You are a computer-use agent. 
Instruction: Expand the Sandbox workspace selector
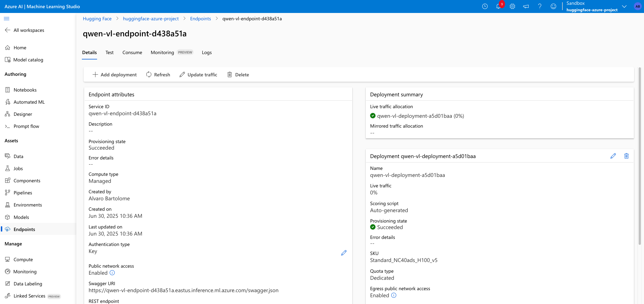click(x=624, y=6)
